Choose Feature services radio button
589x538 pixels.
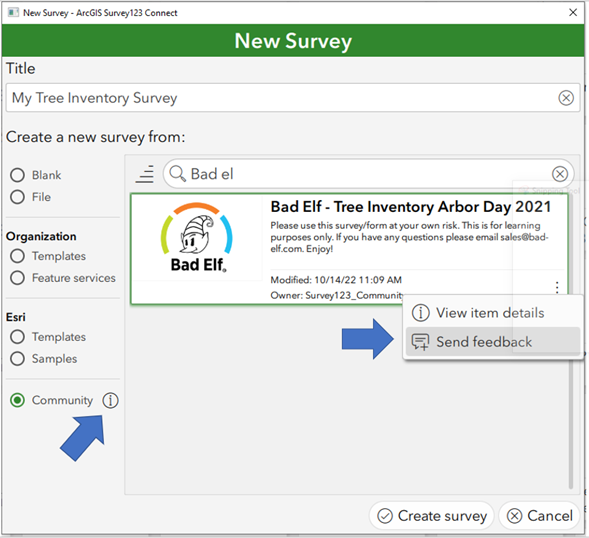(17, 278)
